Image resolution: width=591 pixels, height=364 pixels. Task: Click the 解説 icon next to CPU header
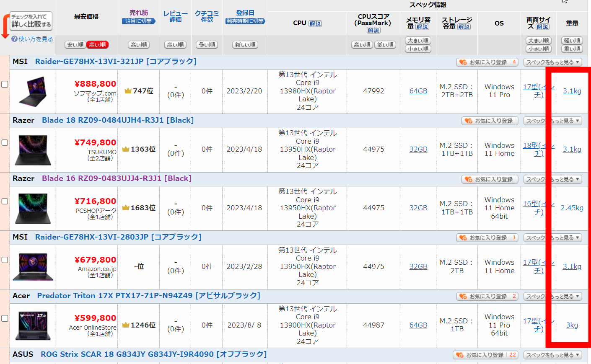point(315,23)
